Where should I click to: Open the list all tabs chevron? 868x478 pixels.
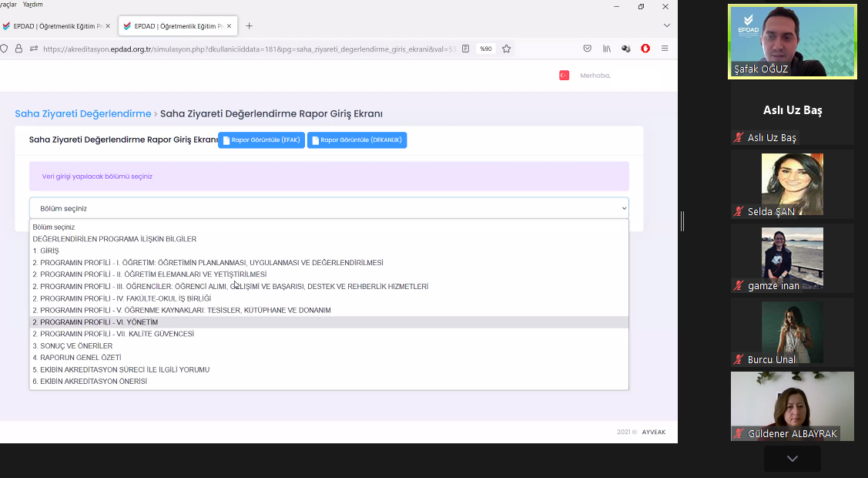pos(666,25)
